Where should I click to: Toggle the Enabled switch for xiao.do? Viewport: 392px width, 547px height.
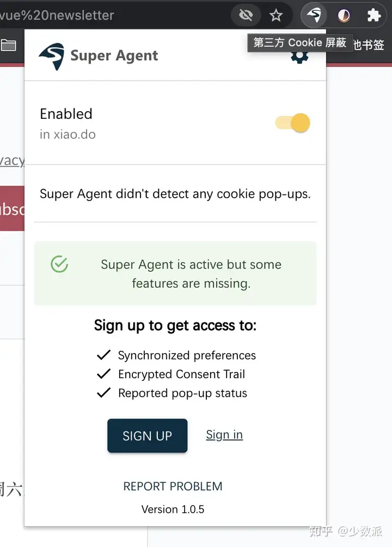click(293, 123)
